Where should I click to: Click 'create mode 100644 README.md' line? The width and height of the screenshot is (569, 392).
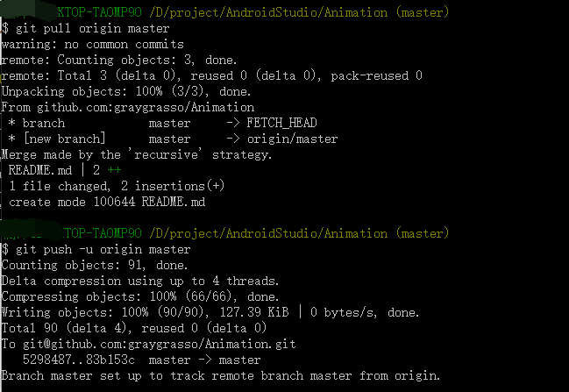(x=107, y=202)
